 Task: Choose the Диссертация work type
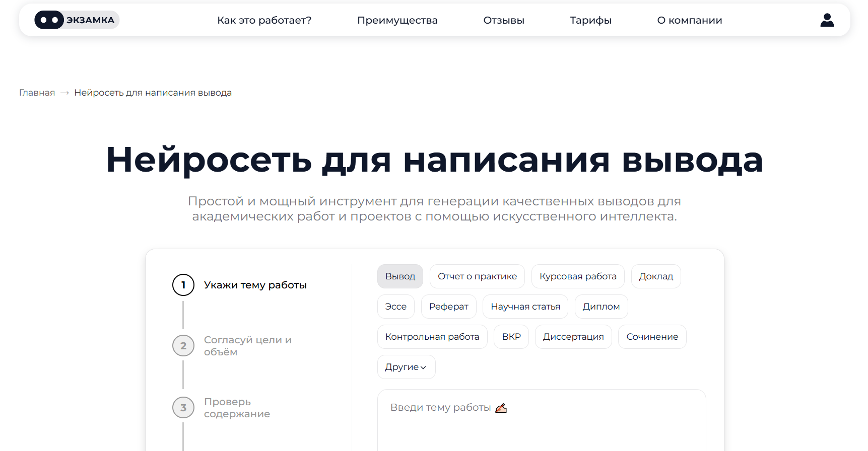coord(573,337)
